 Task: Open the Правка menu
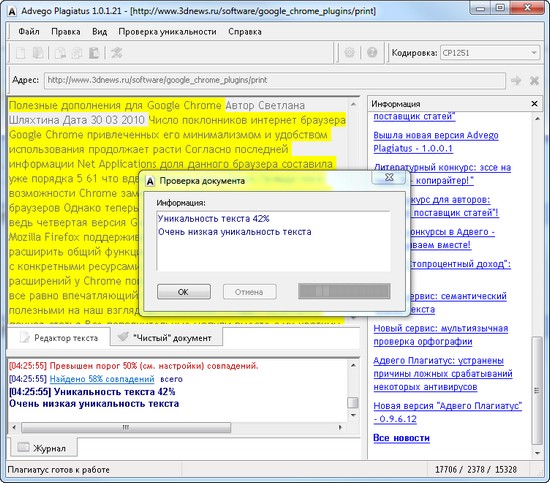(x=66, y=32)
